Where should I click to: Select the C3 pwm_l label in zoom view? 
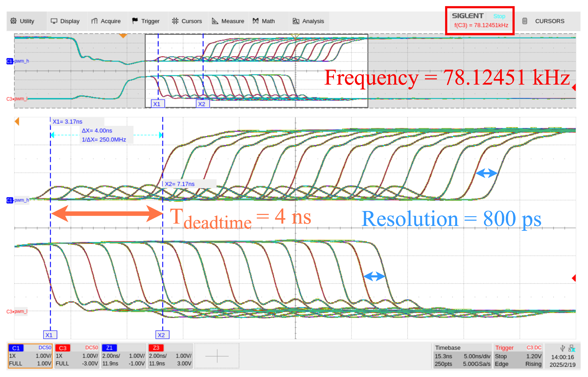click(17, 311)
